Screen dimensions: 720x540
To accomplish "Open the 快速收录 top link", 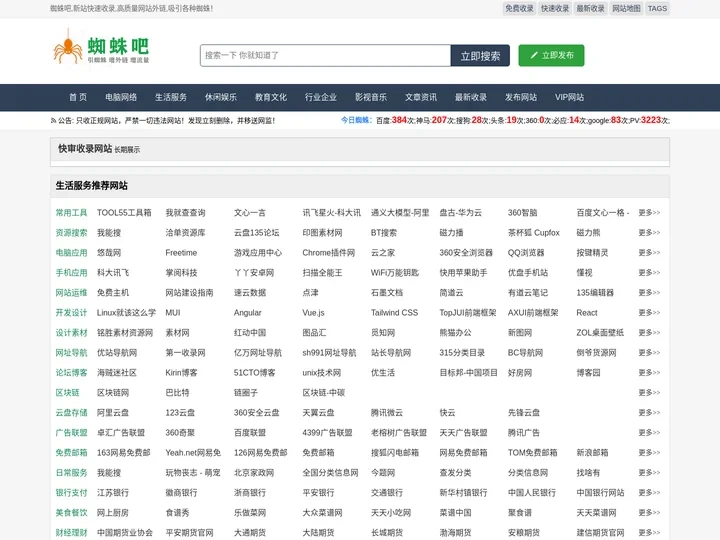I will point(555,8).
